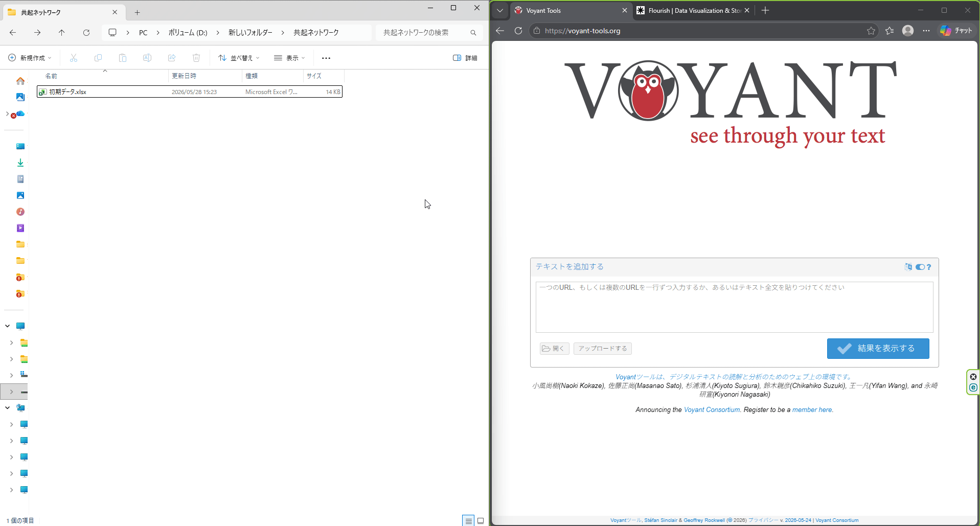Open a new browser tab

(x=765, y=10)
